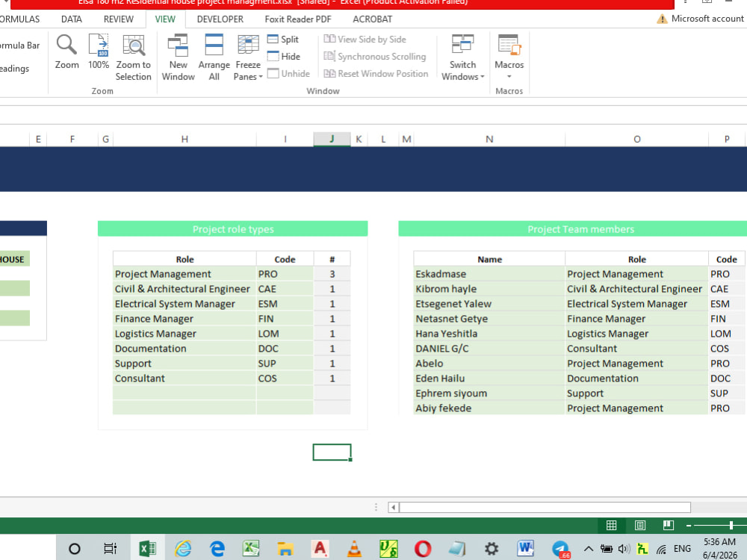Open Word from the taskbar
The width and height of the screenshot is (747, 560).
(525, 549)
